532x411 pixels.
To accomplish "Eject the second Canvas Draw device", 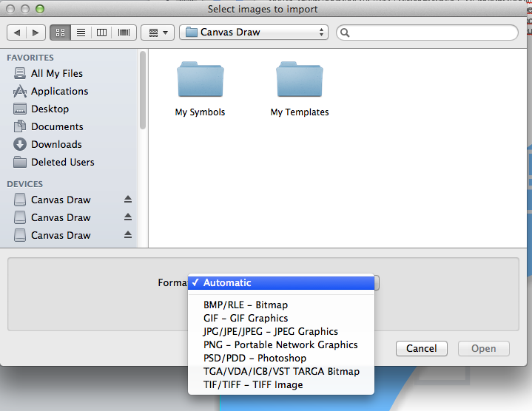I will point(128,217).
